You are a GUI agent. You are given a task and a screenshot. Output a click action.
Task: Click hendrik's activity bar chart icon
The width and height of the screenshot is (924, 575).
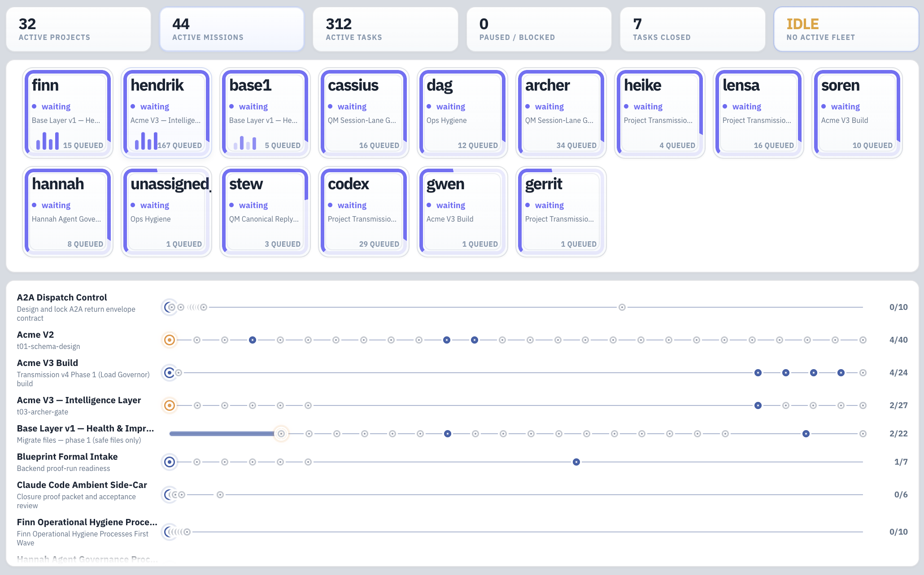point(146,141)
